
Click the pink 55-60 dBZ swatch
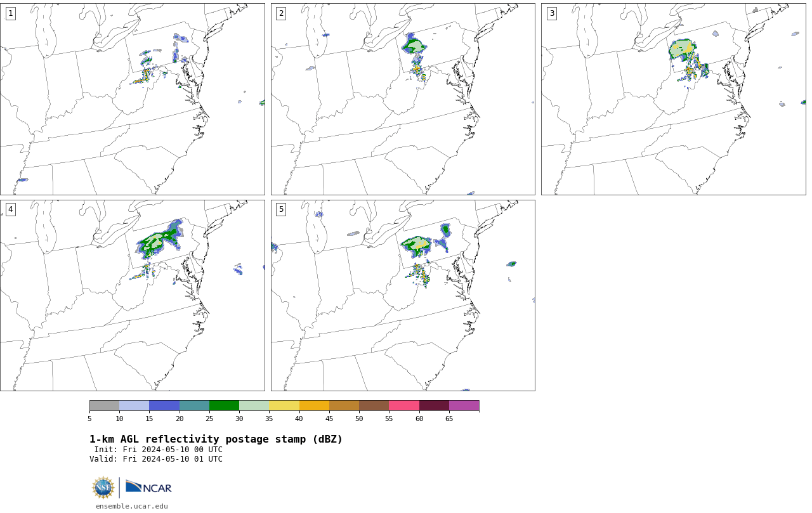(404, 406)
